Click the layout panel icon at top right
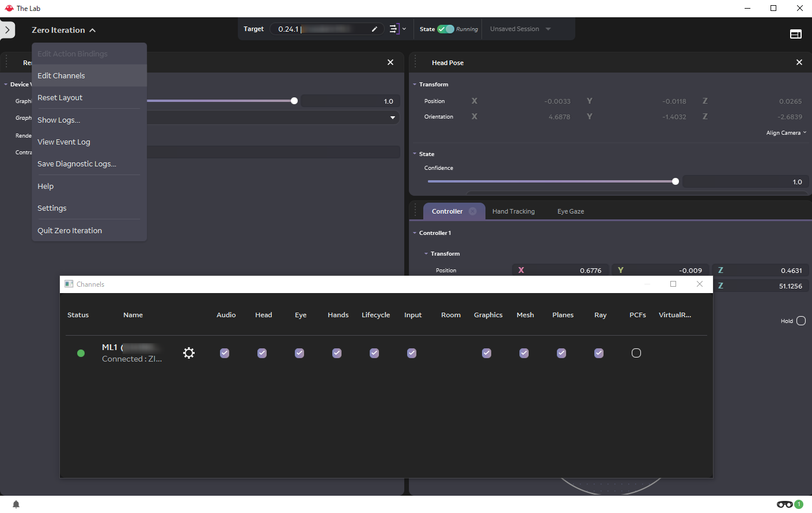The image size is (812, 513). tap(796, 34)
